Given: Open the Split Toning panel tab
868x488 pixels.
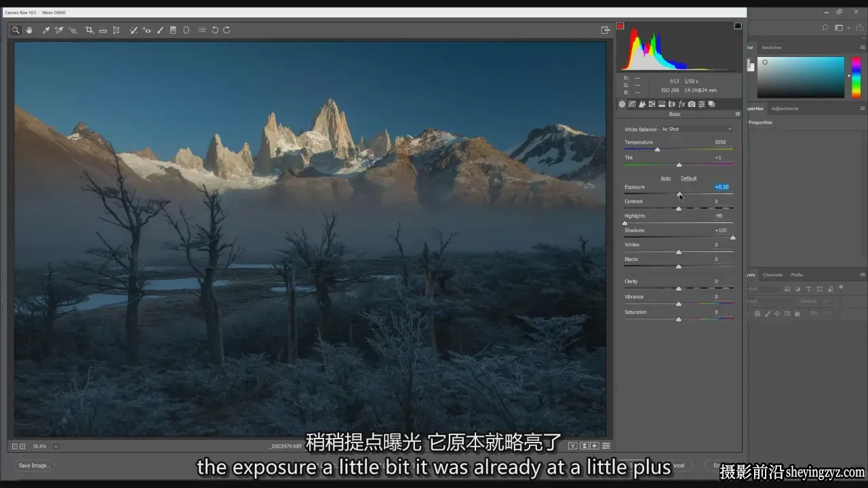Looking at the screenshot, I should coord(662,104).
